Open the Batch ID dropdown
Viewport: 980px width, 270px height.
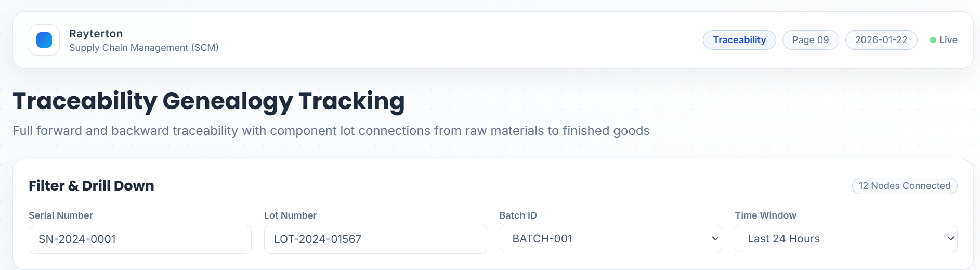coord(610,239)
